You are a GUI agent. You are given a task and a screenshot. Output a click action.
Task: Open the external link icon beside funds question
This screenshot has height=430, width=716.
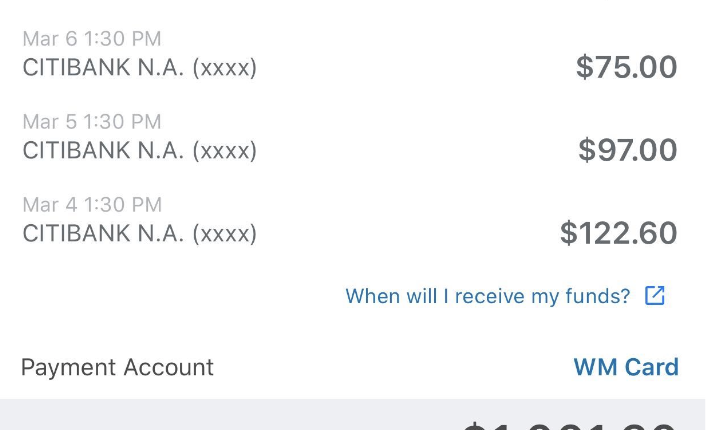coord(655,296)
